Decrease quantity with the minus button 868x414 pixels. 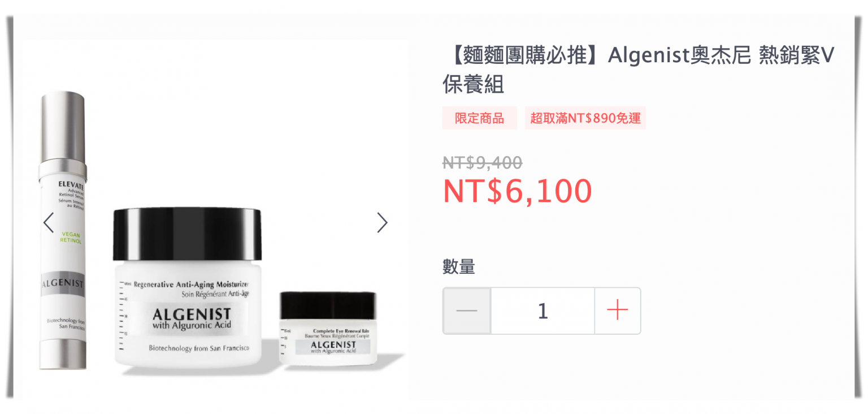click(x=467, y=310)
